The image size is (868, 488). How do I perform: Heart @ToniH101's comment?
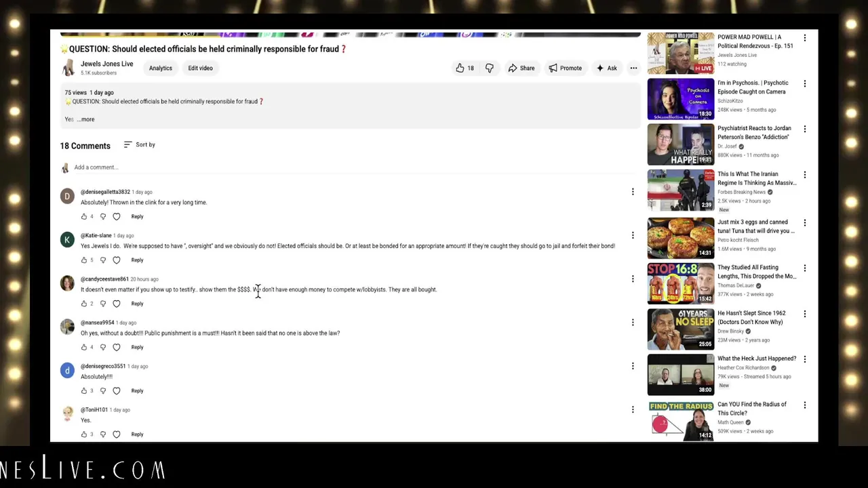[x=117, y=434]
